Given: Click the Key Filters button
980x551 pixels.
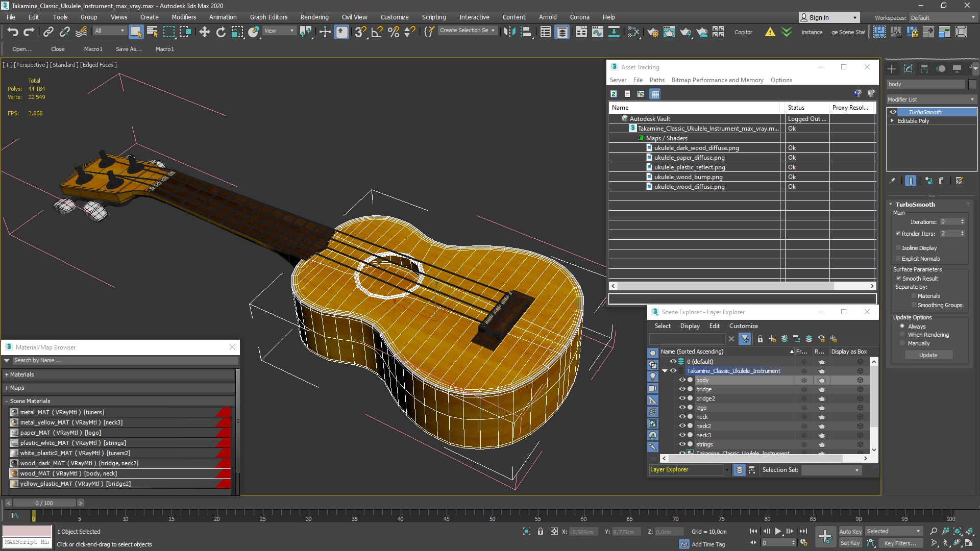Looking at the screenshot, I should (x=900, y=543).
